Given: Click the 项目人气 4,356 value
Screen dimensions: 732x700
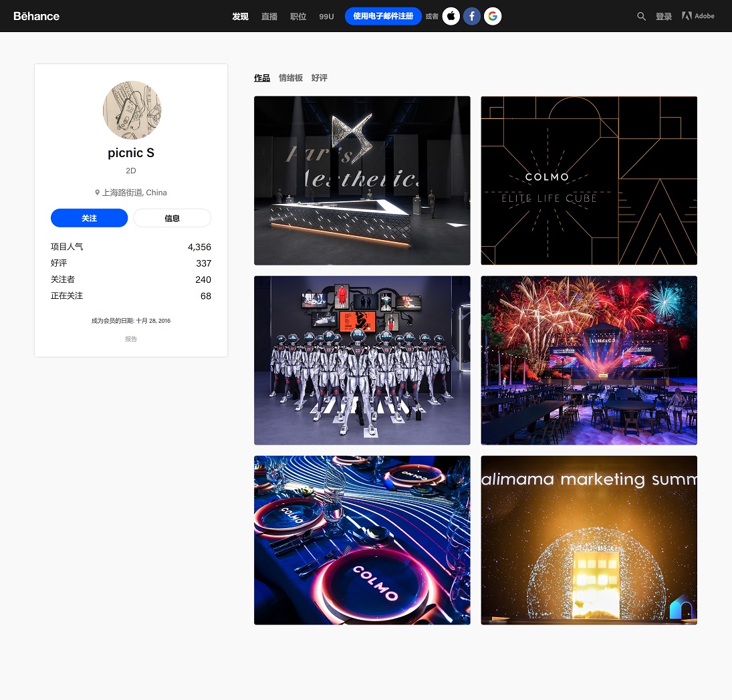Looking at the screenshot, I should click(199, 247).
